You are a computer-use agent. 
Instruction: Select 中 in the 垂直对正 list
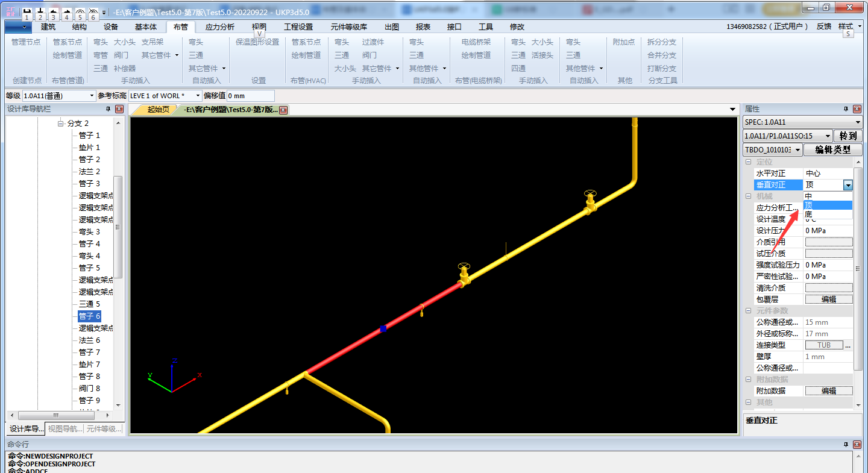tap(828, 196)
